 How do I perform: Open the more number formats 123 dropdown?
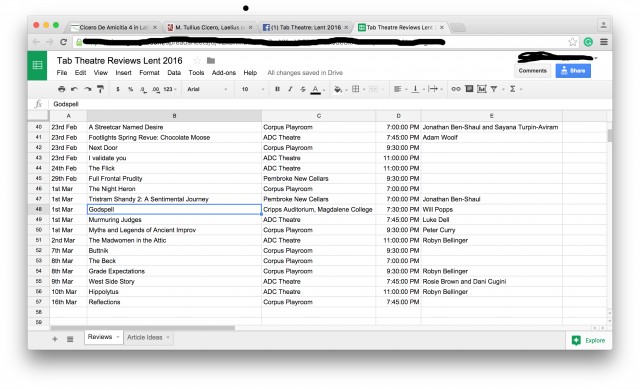click(x=170, y=89)
